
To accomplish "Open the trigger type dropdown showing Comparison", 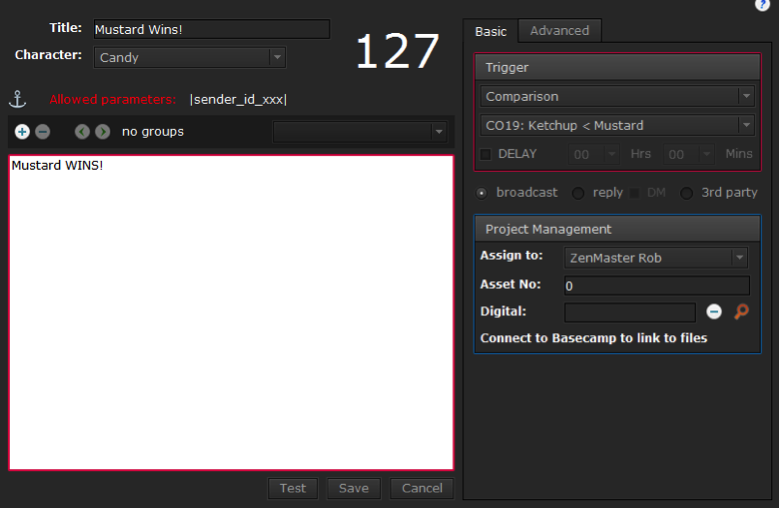I will pyautogui.click(x=617, y=97).
